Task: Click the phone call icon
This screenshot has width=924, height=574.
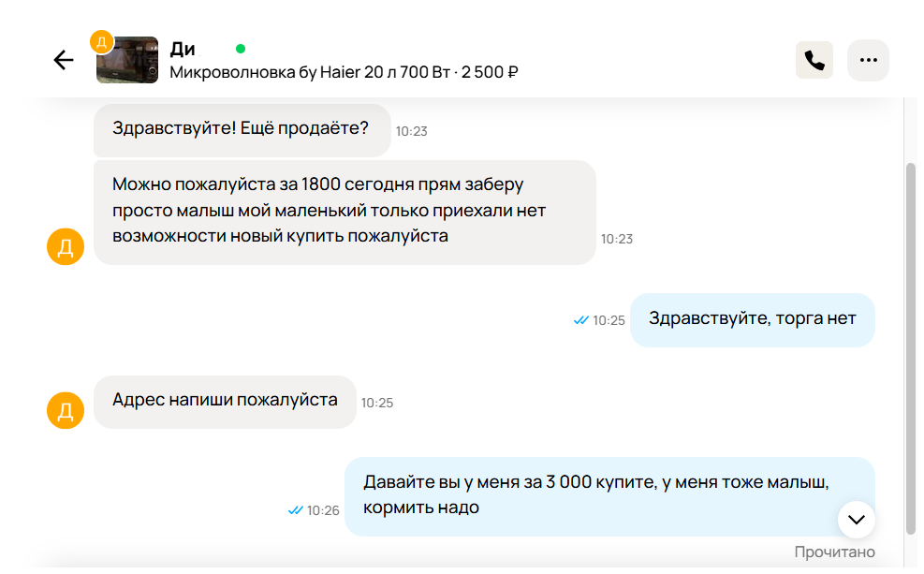Action: [x=814, y=59]
